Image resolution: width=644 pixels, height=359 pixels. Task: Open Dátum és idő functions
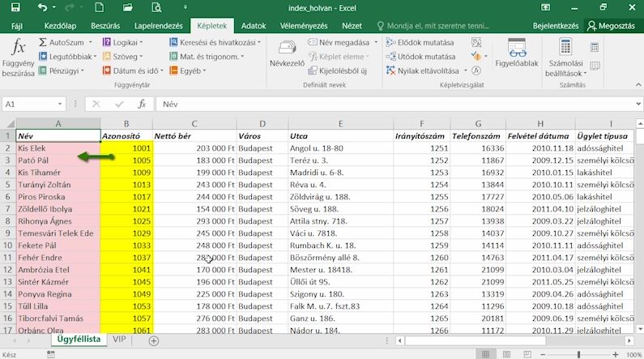[x=133, y=71]
